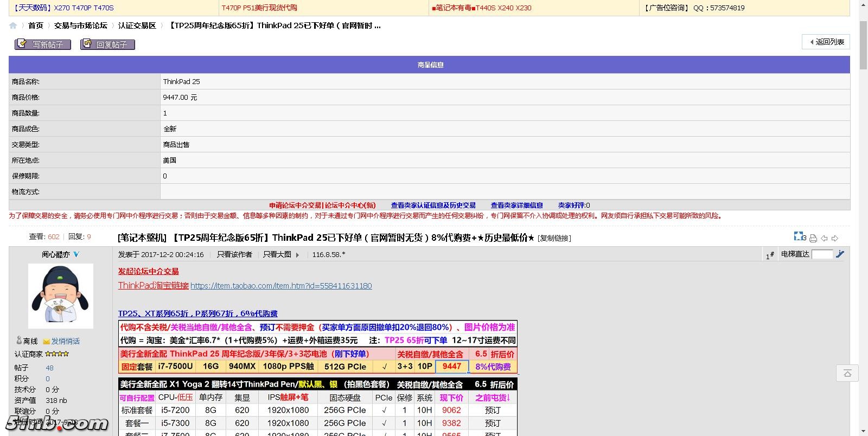Click the favorite star icon on thread
This screenshot has height=436, width=868.
click(x=799, y=236)
